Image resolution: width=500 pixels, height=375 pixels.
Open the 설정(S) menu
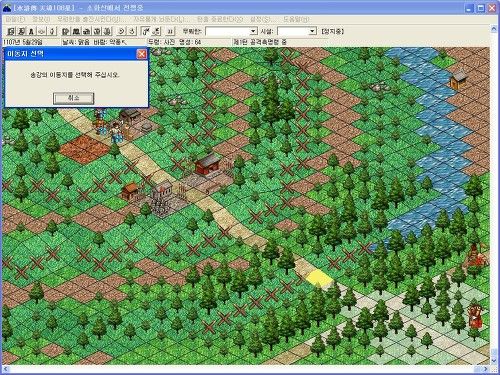click(262, 19)
